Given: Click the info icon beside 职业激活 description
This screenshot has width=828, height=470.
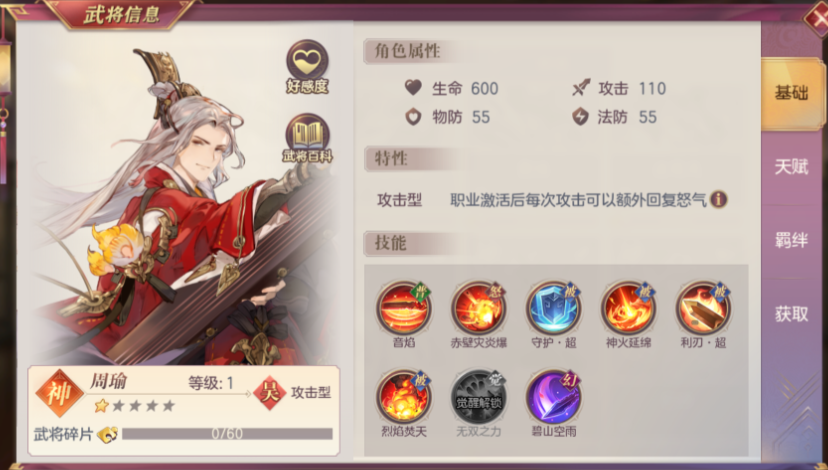Looking at the screenshot, I should click(718, 199).
